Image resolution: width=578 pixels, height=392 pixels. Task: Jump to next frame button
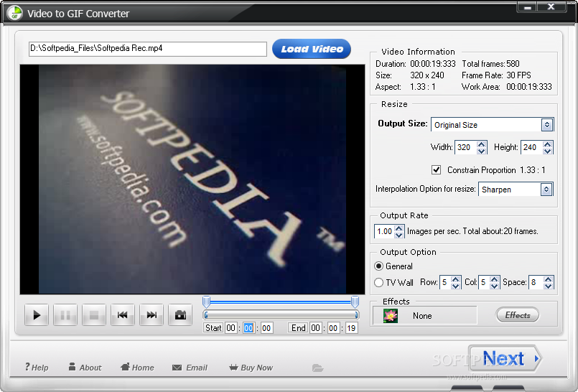pyautogui.click(x=152, y=315)
